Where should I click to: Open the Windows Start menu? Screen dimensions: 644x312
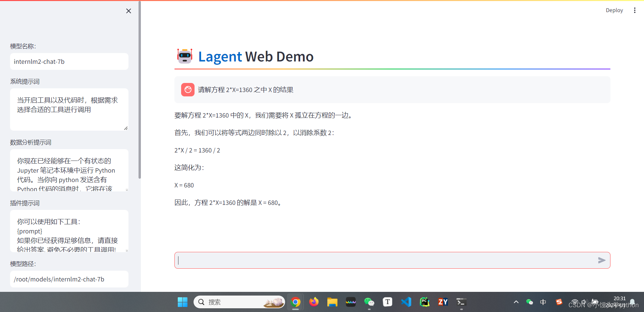[x=182, y=302]
